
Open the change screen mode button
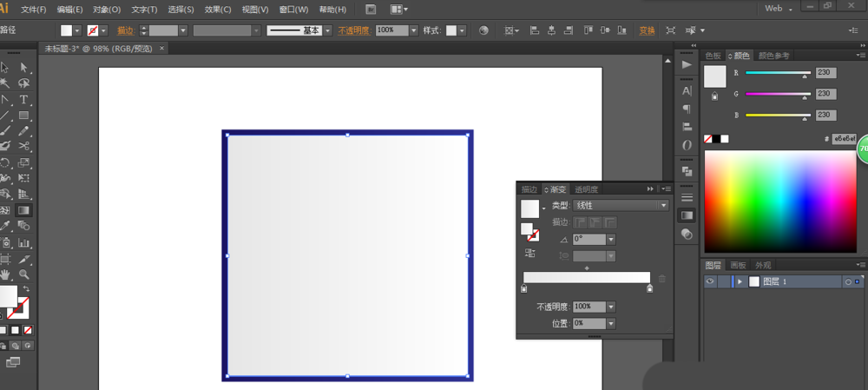(x=12, y=362)
